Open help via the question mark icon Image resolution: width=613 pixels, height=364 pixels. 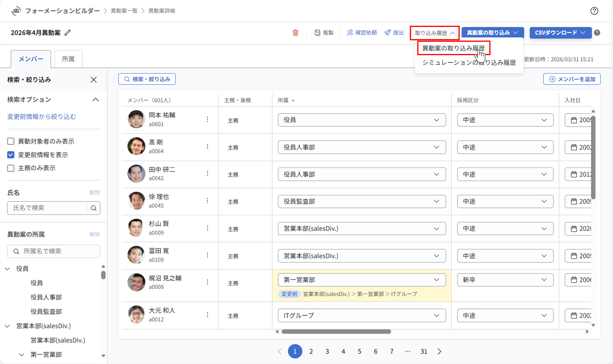[594, 11]
